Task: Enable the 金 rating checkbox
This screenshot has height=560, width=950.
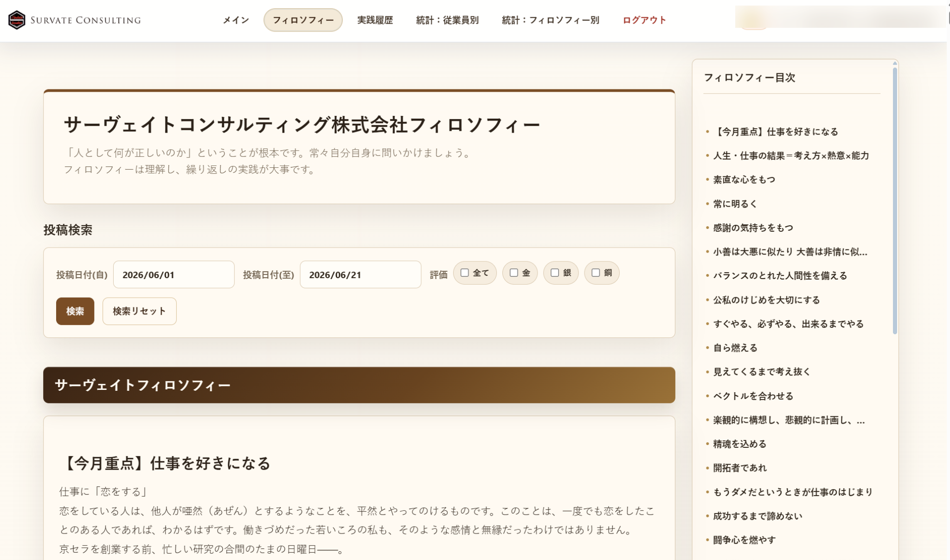Action: click(x=514, y=273)
